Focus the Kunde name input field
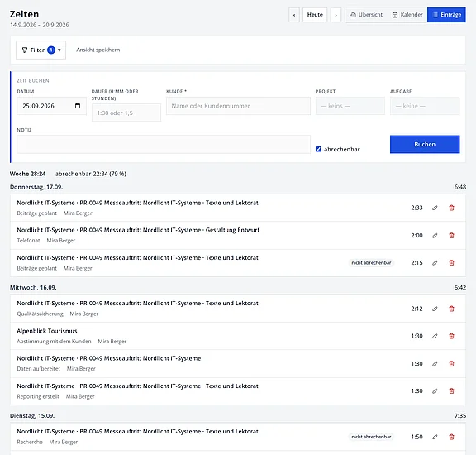Image resolution: width=476 pixels, height=455 pixels. (x=238, y=106)
